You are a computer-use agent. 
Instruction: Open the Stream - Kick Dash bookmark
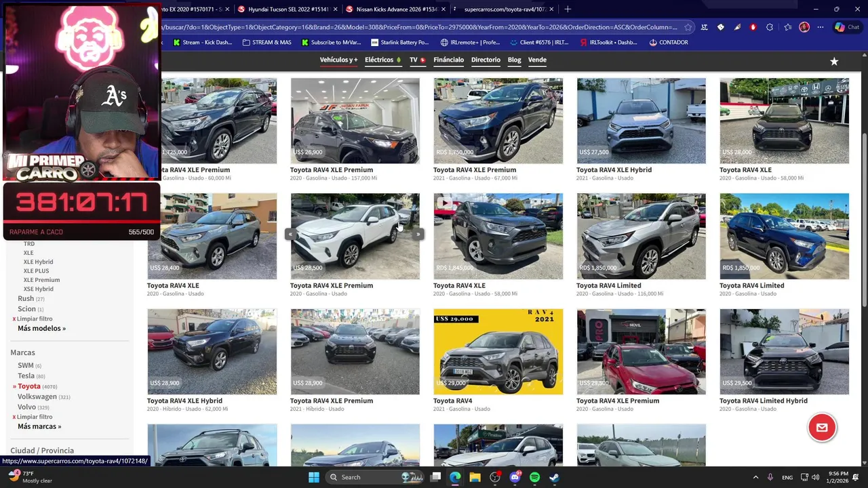(x=202, y=42)
